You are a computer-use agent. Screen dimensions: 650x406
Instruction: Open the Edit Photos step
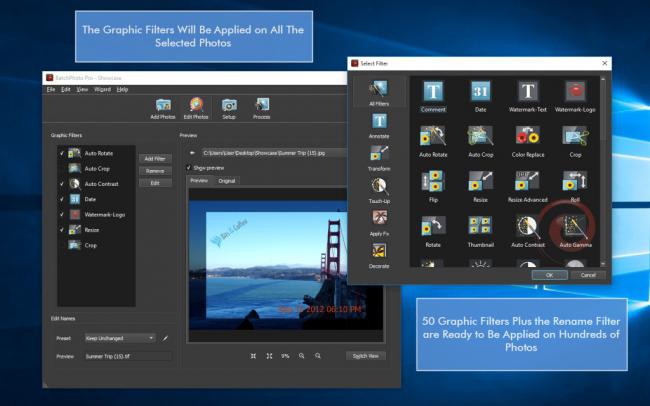pos(196,106)
